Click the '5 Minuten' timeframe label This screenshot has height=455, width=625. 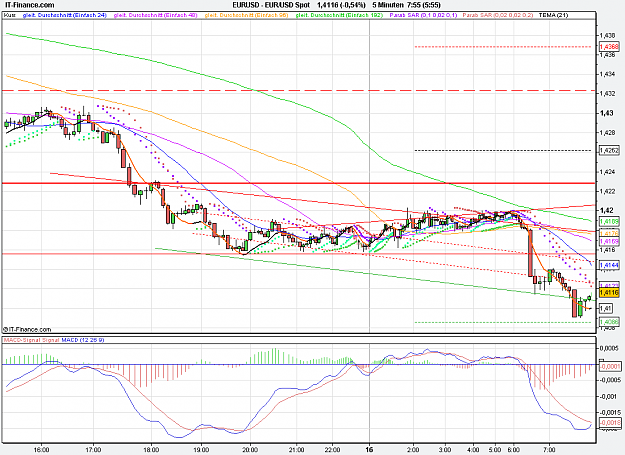tap(387, 5)
